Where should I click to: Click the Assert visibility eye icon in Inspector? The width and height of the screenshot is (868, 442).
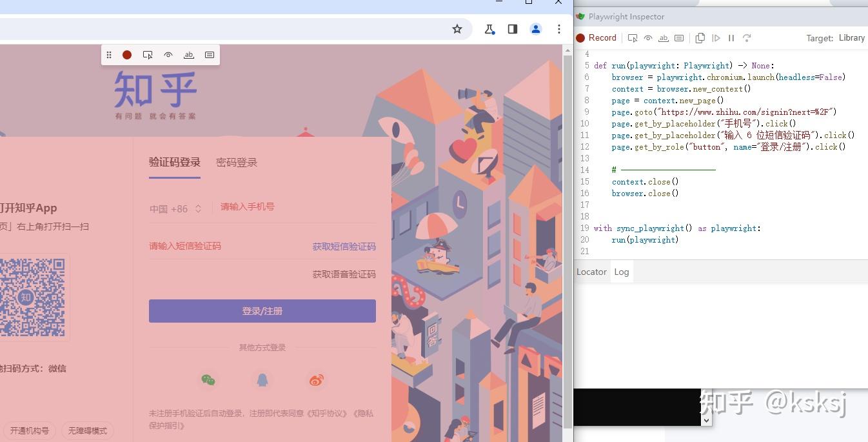tap(648, 38)
